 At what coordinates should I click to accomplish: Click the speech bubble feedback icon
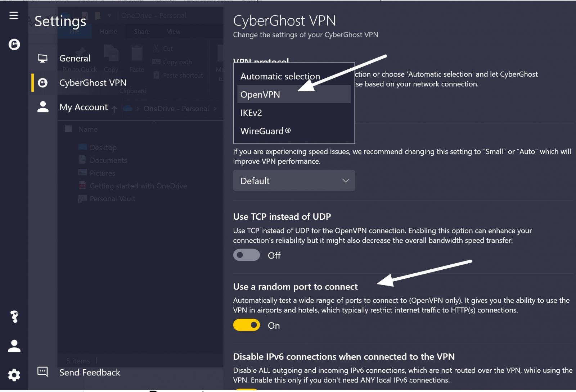tap(43, 372)
